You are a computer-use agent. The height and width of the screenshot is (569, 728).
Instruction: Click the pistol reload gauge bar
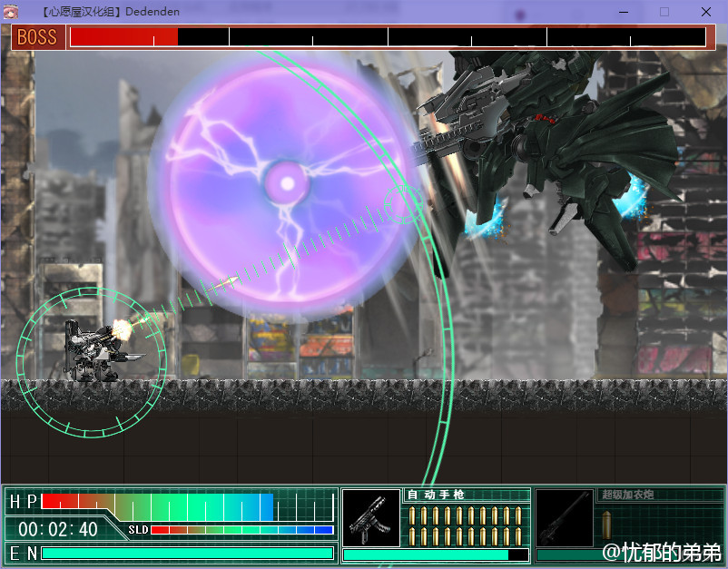click(435, 554)
